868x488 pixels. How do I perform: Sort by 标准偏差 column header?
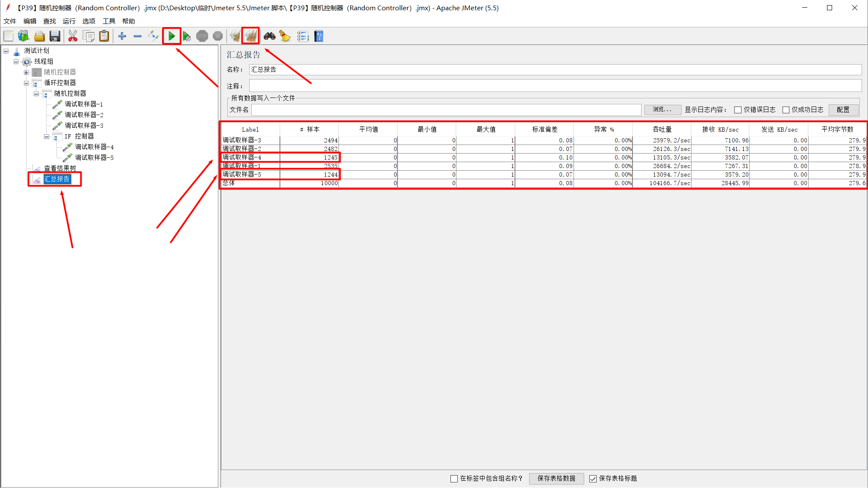click(x=544, y=130)
